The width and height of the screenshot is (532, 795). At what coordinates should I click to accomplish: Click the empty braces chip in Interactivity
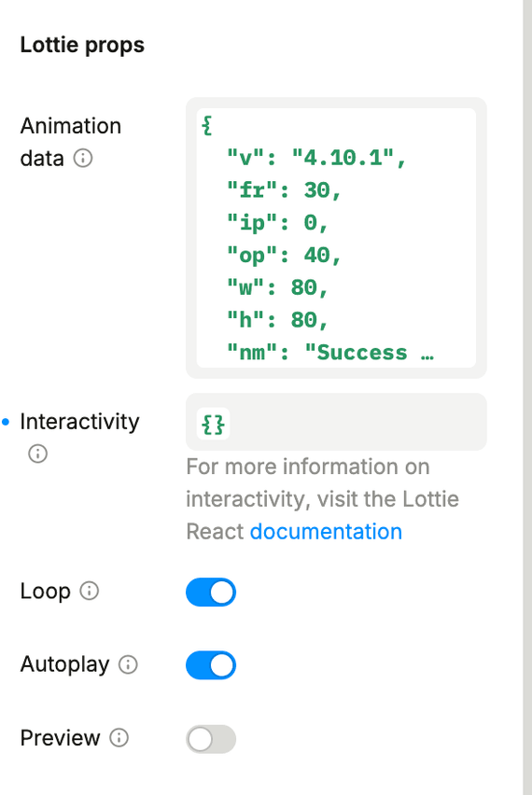(x=214, y=424)
